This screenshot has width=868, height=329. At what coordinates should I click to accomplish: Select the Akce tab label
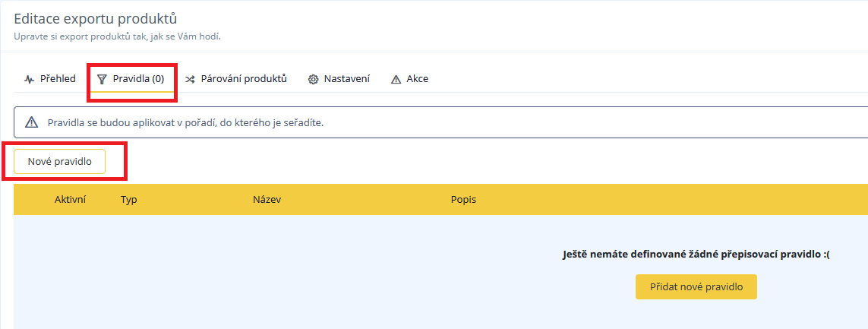coord(417,78)
